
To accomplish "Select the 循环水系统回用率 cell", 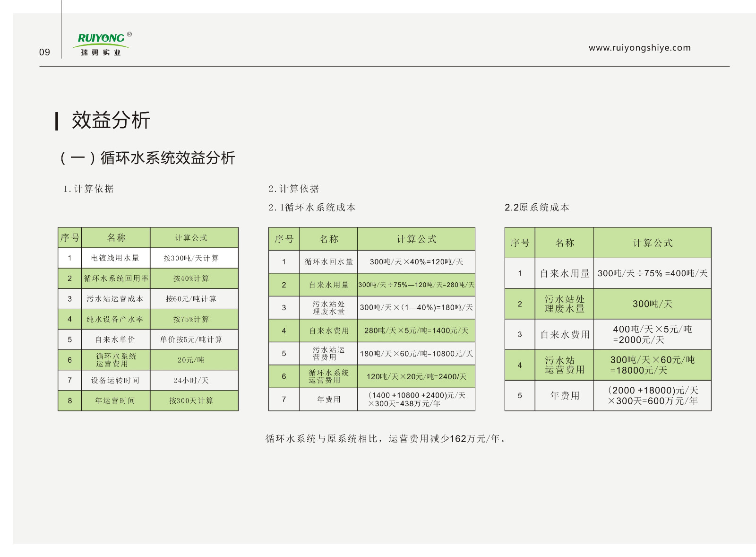I will 116,278.
